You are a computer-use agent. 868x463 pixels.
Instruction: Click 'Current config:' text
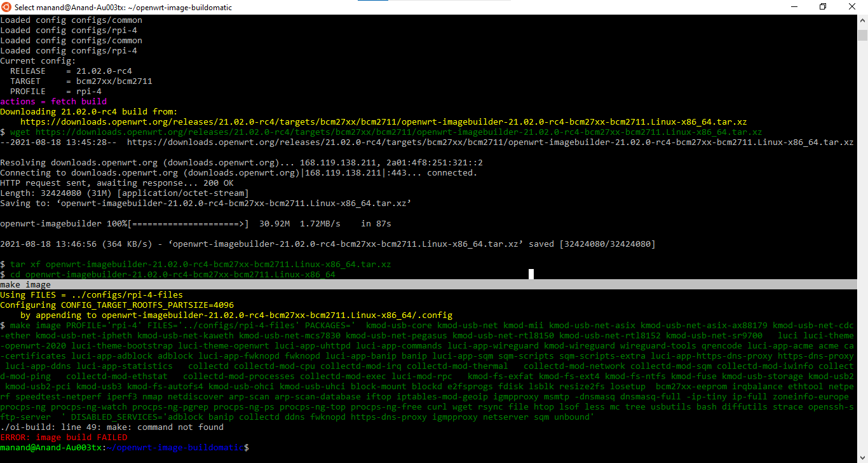tap(38, 61)
